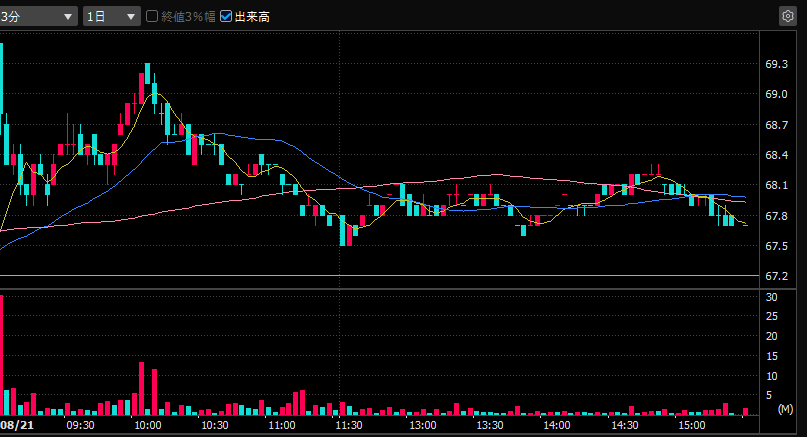
Task: Click the volume axis label 20
Action: (x=771, y=336)
